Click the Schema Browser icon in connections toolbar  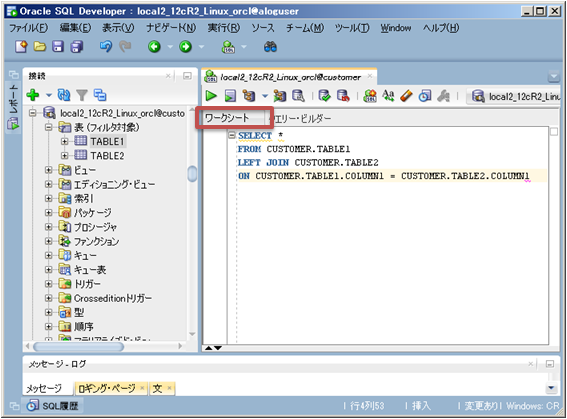(100, 95)
